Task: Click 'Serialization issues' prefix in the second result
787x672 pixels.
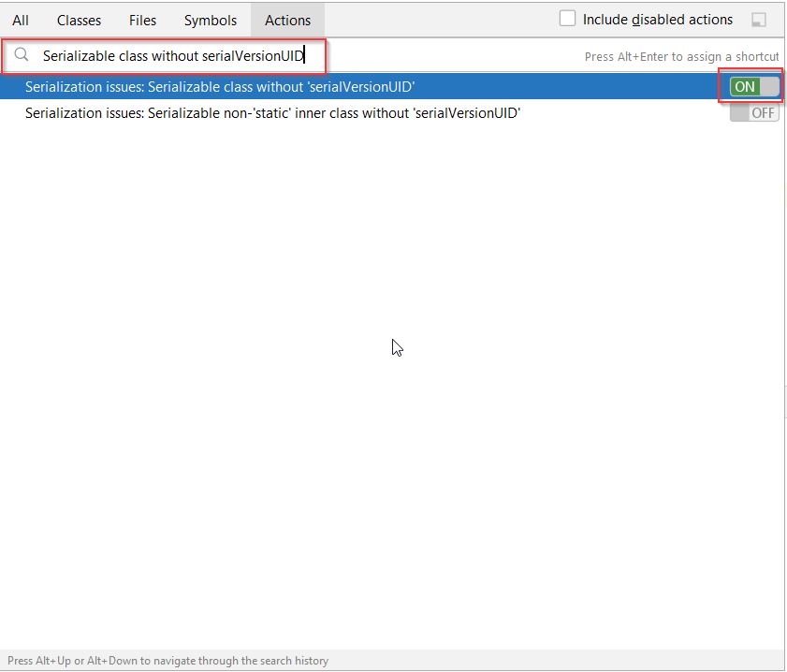Action: (x=83, y=113)
